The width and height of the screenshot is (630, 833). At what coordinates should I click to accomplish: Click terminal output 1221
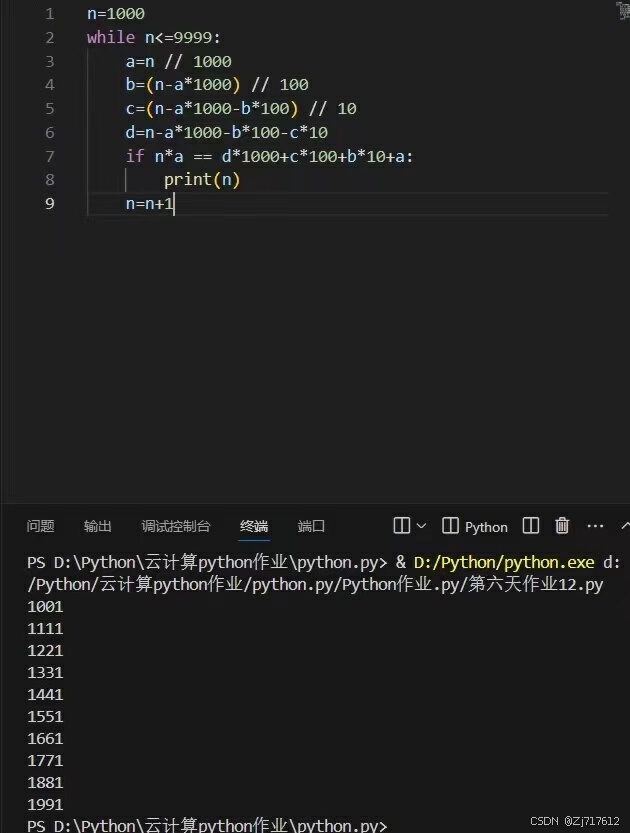click(45, 651)
